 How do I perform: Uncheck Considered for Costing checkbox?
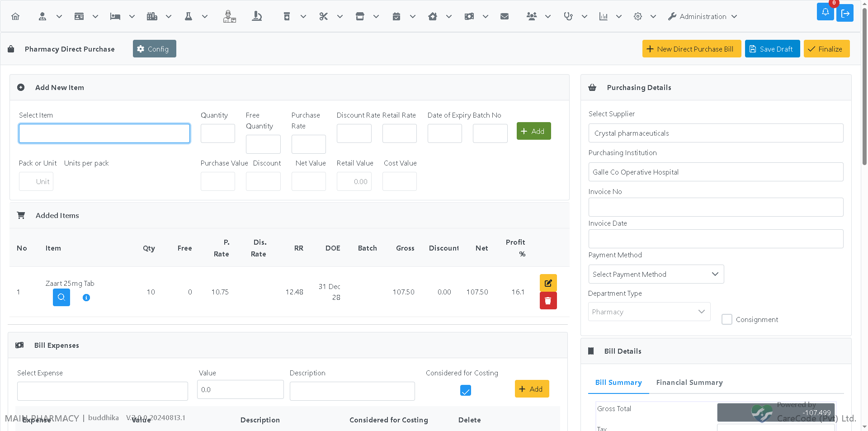click(466, 390)
